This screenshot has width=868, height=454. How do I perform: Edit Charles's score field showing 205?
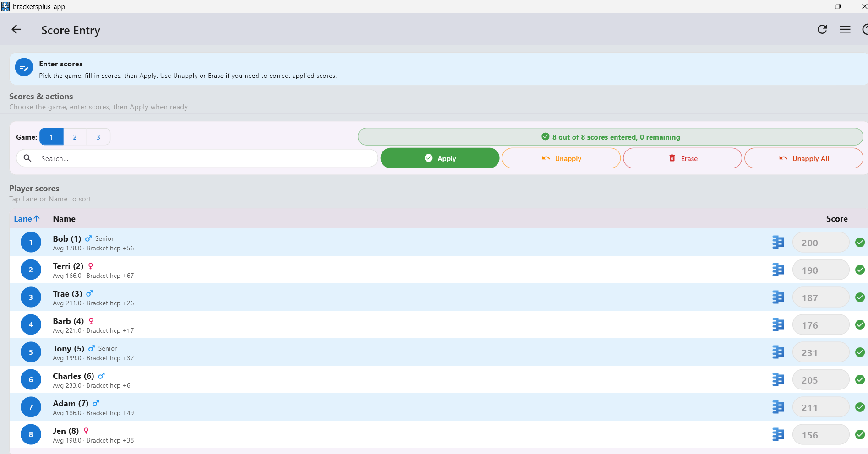point(821,380)
